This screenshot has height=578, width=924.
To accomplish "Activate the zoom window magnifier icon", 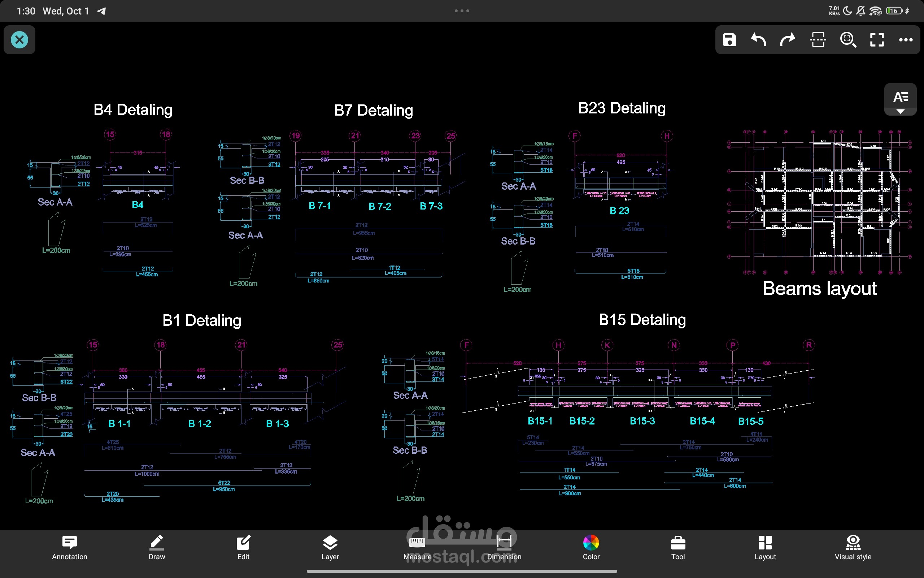I will click(848, 40).
